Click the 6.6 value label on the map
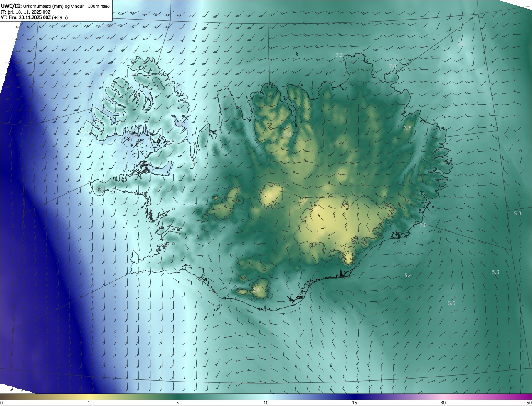The width and height of the screenshot is (532, 406). pos(451,303)
